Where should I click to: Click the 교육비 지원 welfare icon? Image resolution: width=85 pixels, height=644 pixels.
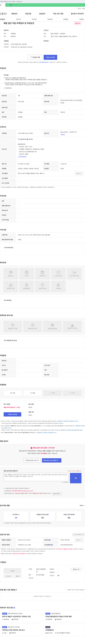tap(58, 274)
